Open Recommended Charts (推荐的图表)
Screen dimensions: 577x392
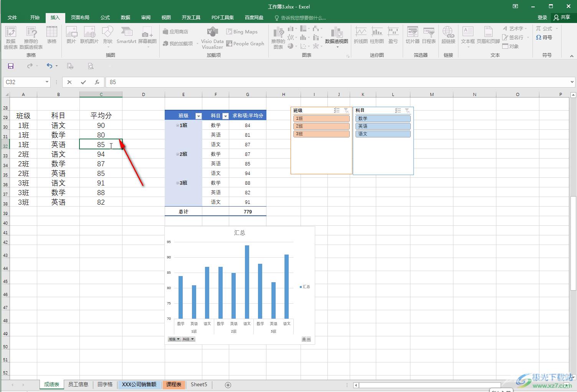[x=278, y=38]
